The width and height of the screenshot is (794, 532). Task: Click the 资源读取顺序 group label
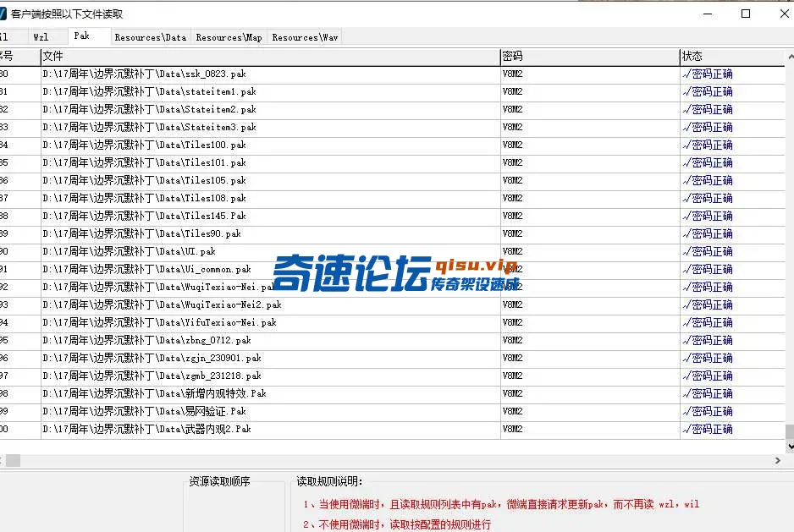pyautogui.click(x=219, y=481)
